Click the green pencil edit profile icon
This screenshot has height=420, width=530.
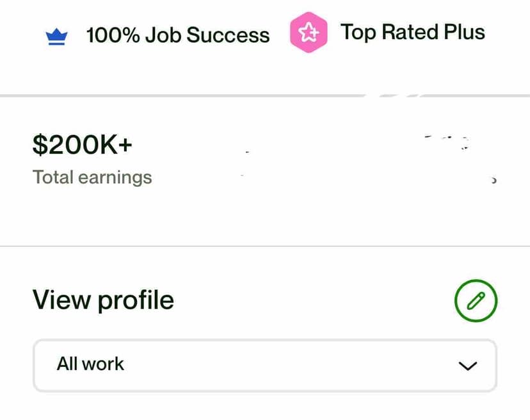click(x=476, y=300)
